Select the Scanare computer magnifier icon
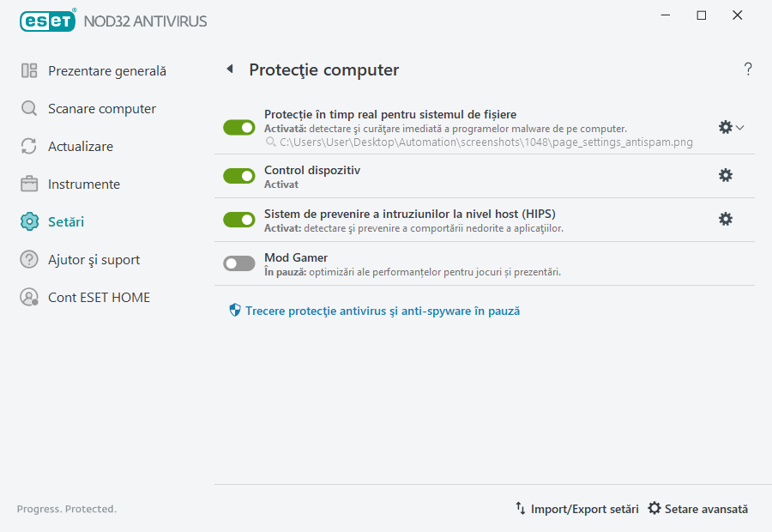The height and width of the screenshot is (532, 772). point(28,108)
